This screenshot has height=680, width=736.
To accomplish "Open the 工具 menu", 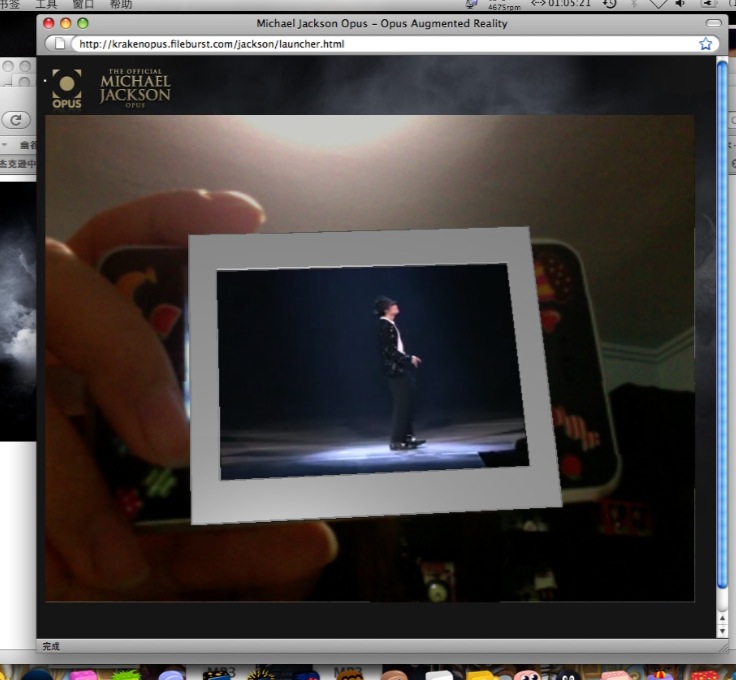I will point(46,4).
